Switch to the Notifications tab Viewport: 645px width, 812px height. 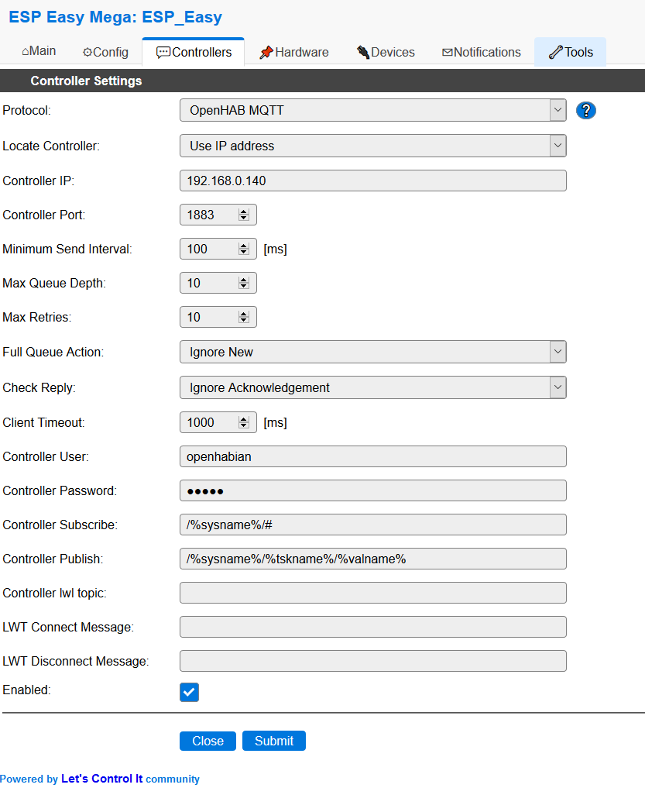click(481, 52)
